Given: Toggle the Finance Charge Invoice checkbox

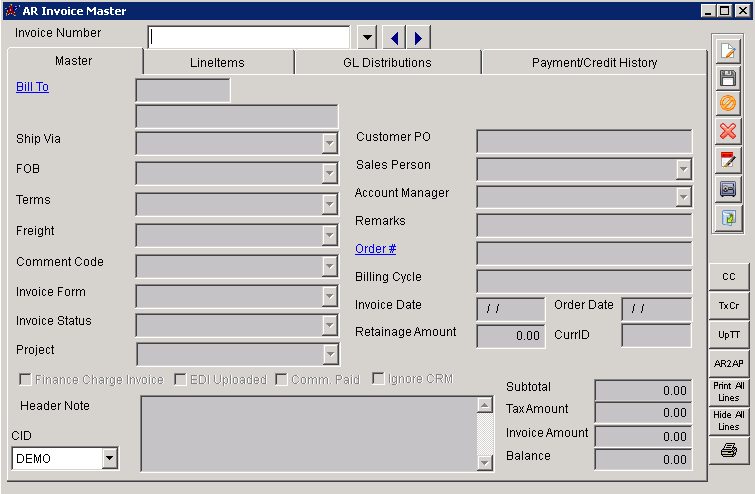Looking at the screenshot, I should point(25,380).
